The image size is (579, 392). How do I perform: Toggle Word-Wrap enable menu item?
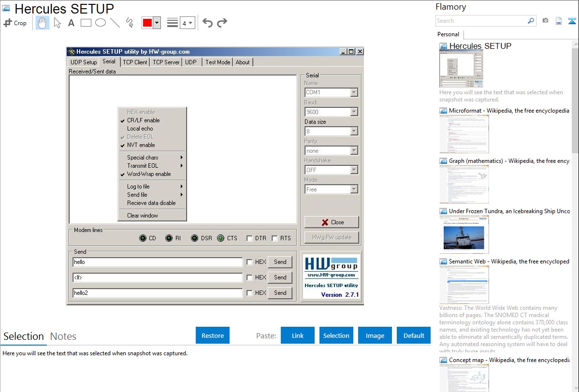click(x=152, y=174)
